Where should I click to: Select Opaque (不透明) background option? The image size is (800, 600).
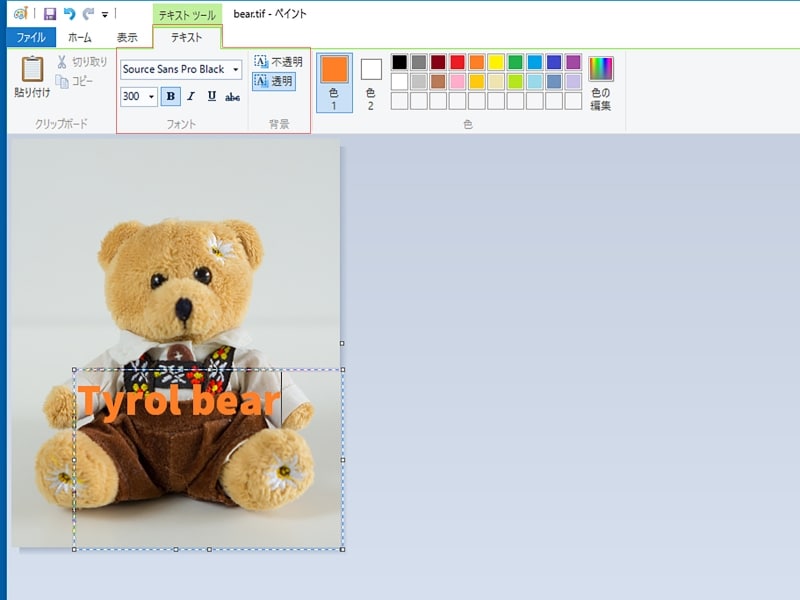tap(275, 62)
